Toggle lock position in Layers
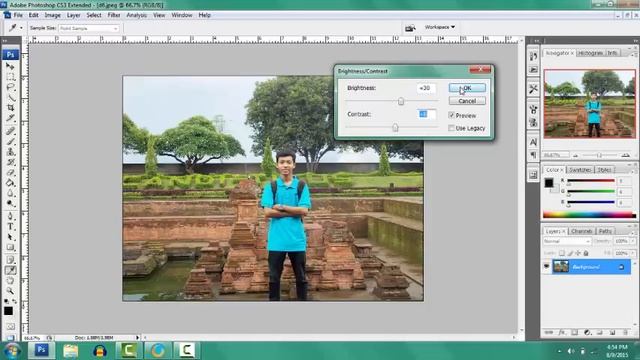The height and width of the screenshot is (360, 640). [x=578, y=253]
